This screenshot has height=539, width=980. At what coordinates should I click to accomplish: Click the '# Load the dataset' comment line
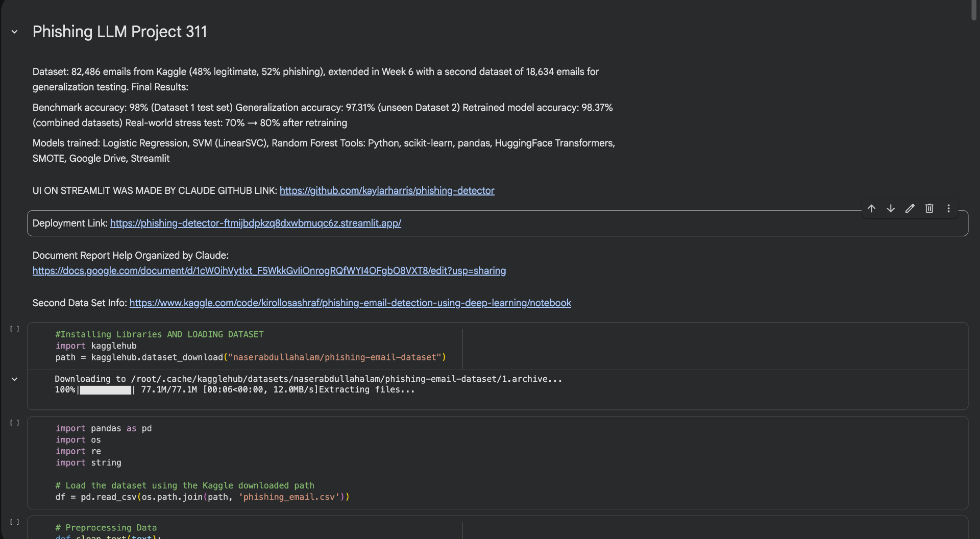[185, 485]
